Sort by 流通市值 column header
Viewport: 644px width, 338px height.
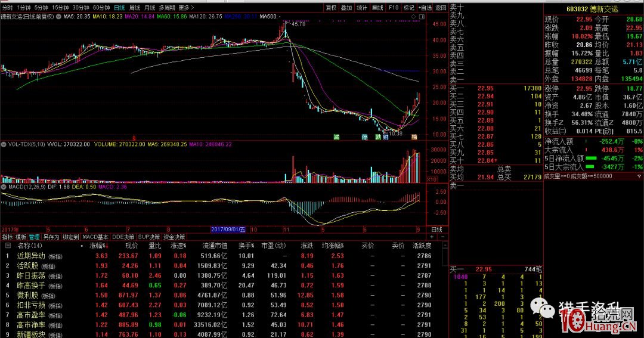(x=215, y=246)
